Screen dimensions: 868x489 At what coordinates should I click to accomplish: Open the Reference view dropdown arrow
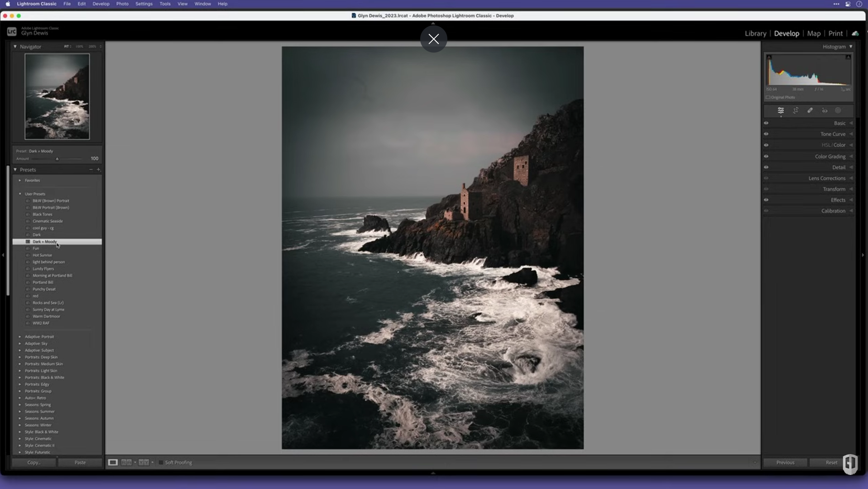click(135, 462)
